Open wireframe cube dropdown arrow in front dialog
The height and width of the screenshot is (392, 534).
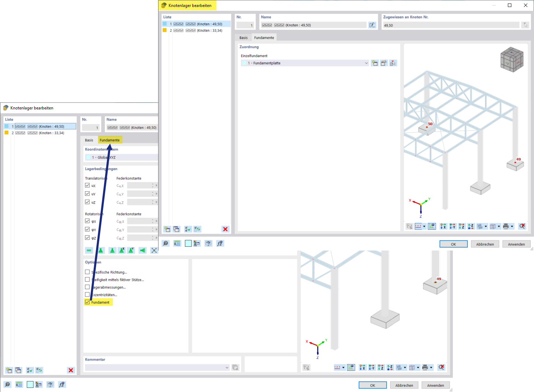click(x=499, y=226)
